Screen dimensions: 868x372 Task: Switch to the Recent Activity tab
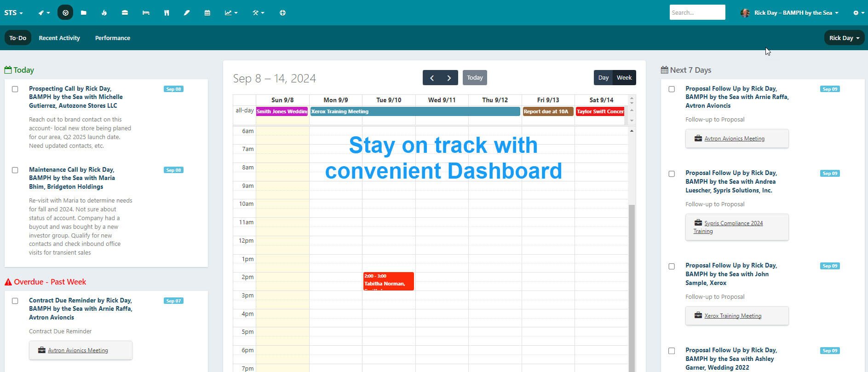[x=59, y=38]
